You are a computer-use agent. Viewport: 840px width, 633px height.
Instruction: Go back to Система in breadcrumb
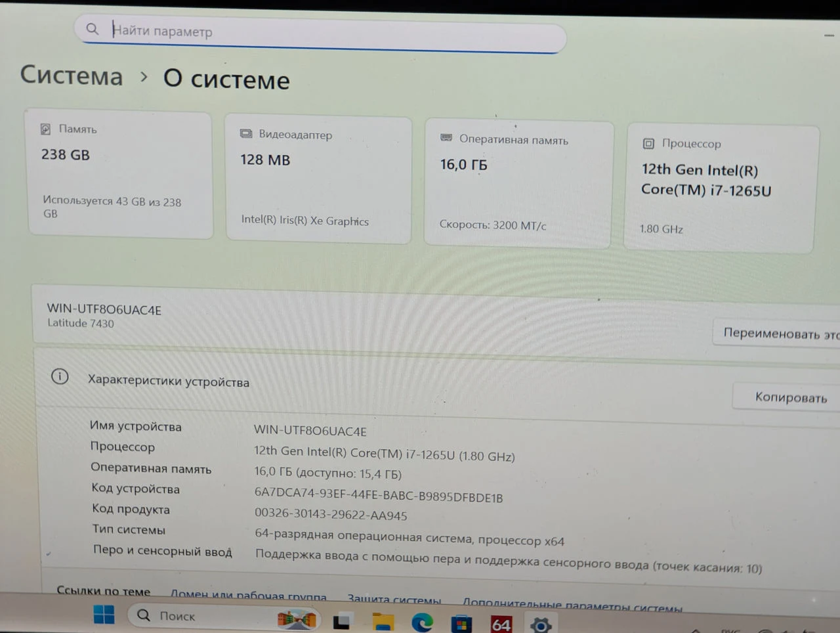tap(72, 76)
